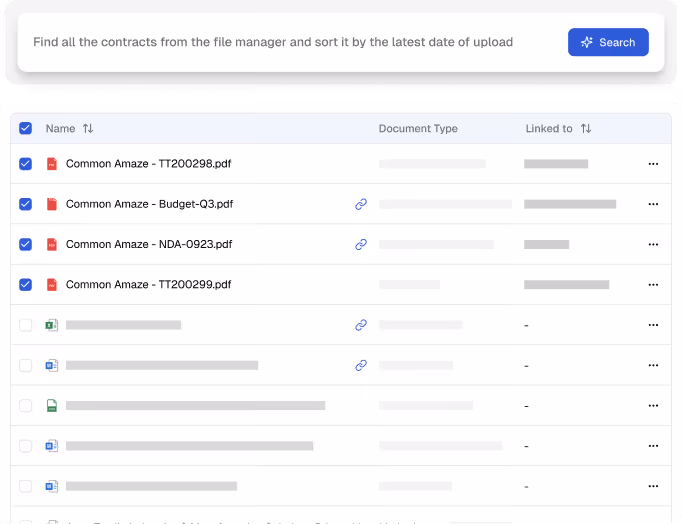Click the PDF icon of TT200298.pdf
Image resolution: width=682 pixels, height=524 pixels.
click(x=52, y=164)
